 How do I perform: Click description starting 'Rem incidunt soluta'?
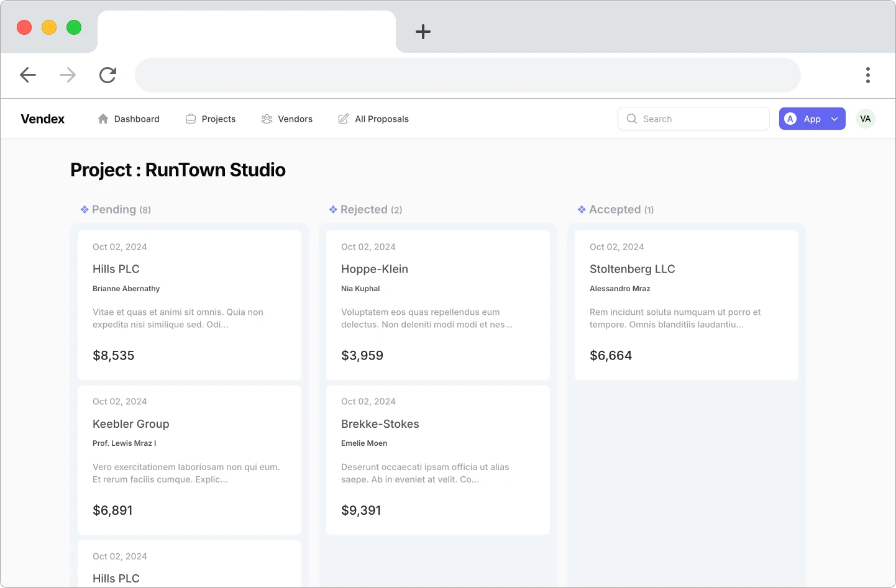(675, 319)
